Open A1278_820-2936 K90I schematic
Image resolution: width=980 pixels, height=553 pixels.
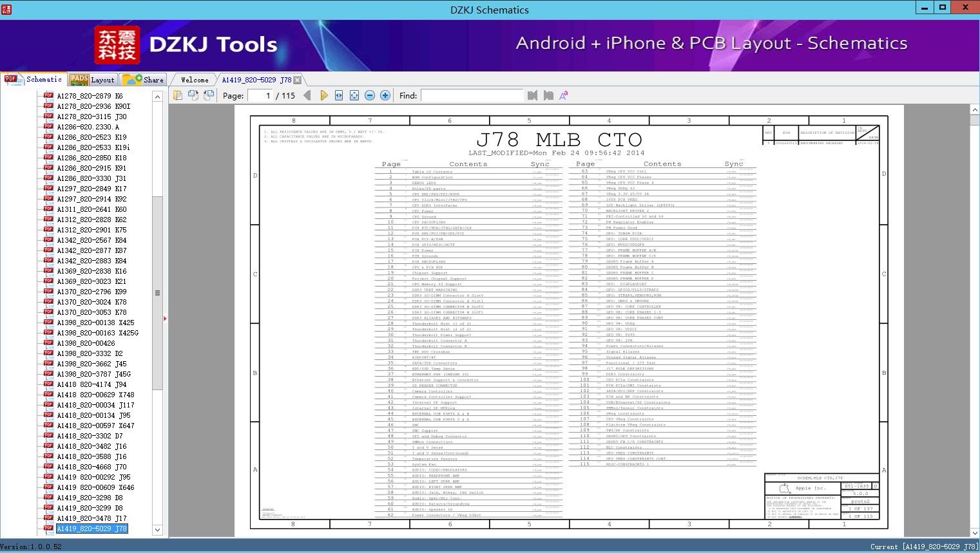click(93, 106)
